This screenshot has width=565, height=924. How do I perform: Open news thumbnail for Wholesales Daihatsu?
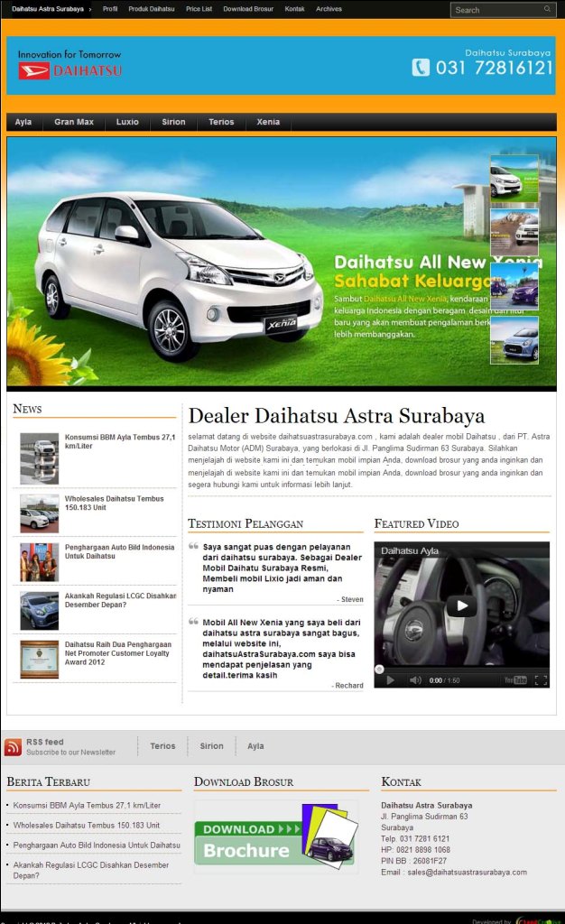tap(40, 513)
